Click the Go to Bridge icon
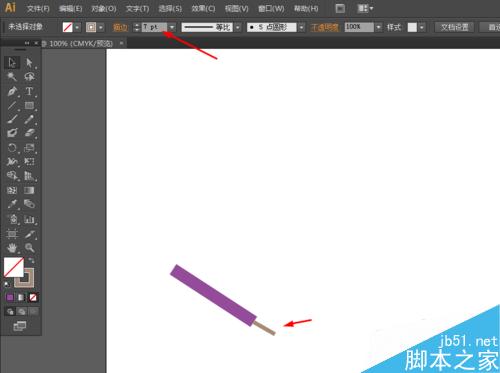The image size is (500, 373). click(x=340, y=8)
